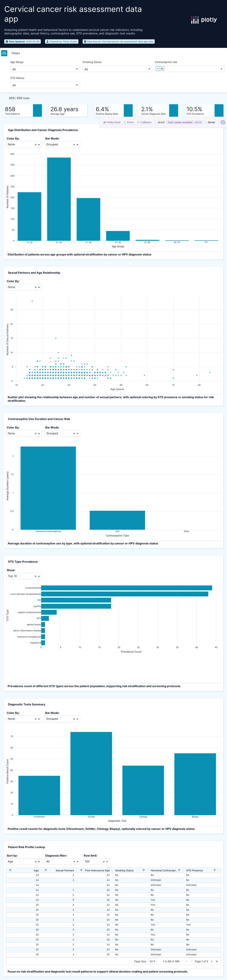
Task: Click the Schiller bar in Diagnostic Tests
Action: (91, 773)
